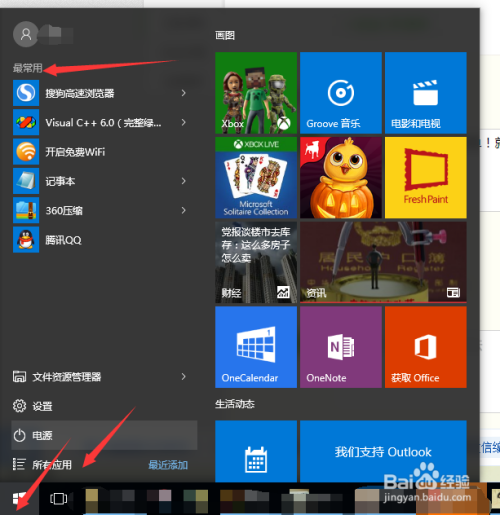Open the free WiFi app icon
This screenshot has height=515, width=500.
click(26, 152)
